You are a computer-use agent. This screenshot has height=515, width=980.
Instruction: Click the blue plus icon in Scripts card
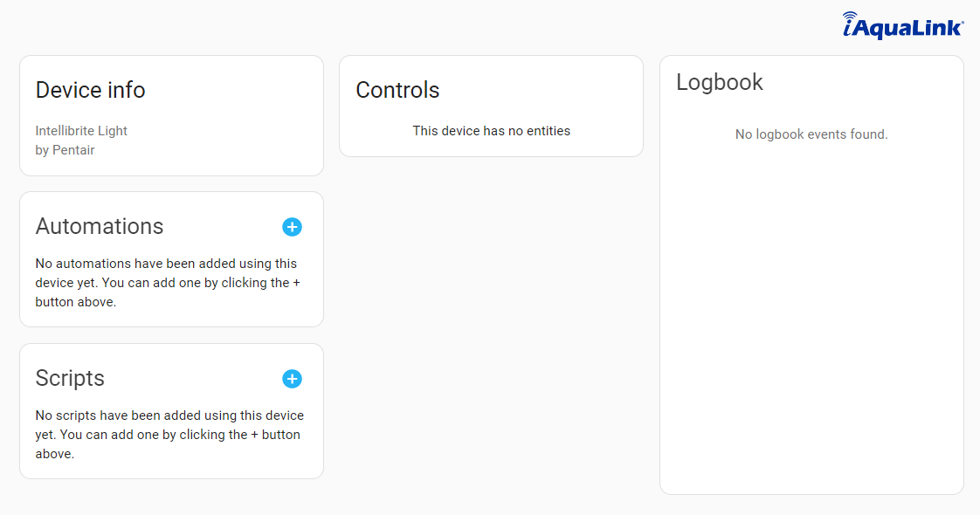[292, 379]
